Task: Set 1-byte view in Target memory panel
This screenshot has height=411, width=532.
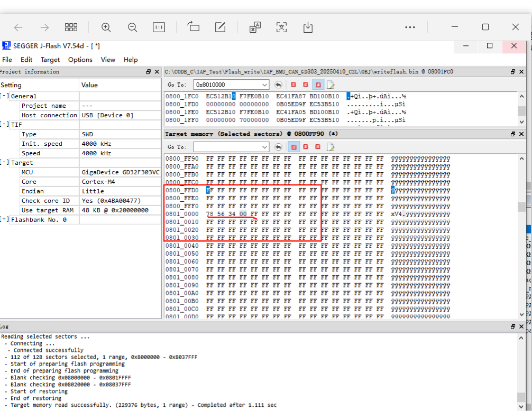Action: (294, 147)
